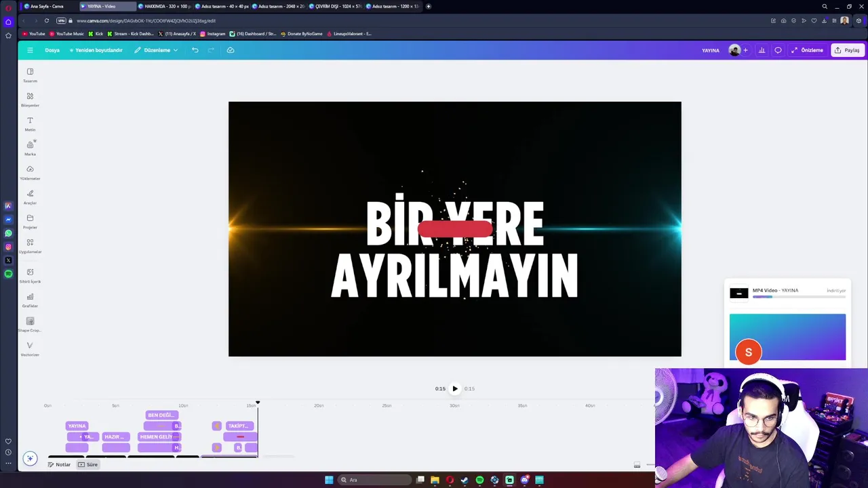The width and height of the screenshot is (868, 488).
Task: Check the cloud save status icon
Action: (x=231, y=50)
